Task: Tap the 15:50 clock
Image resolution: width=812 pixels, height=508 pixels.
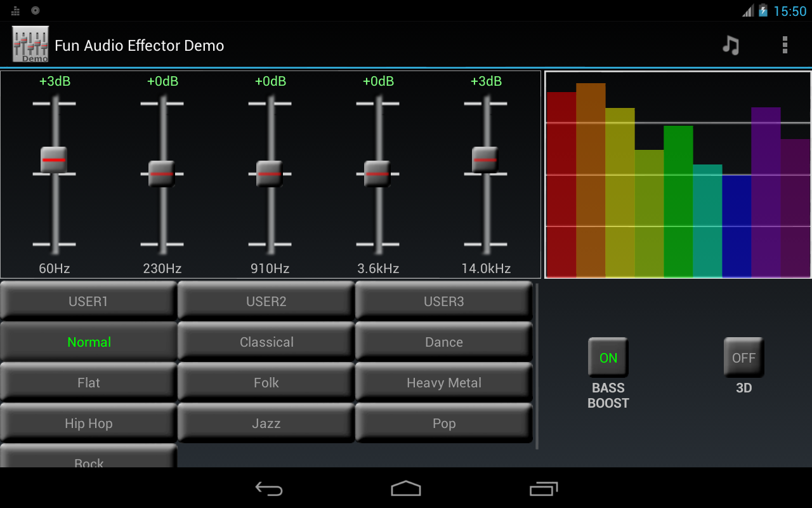Action: [x=790, y=11]
